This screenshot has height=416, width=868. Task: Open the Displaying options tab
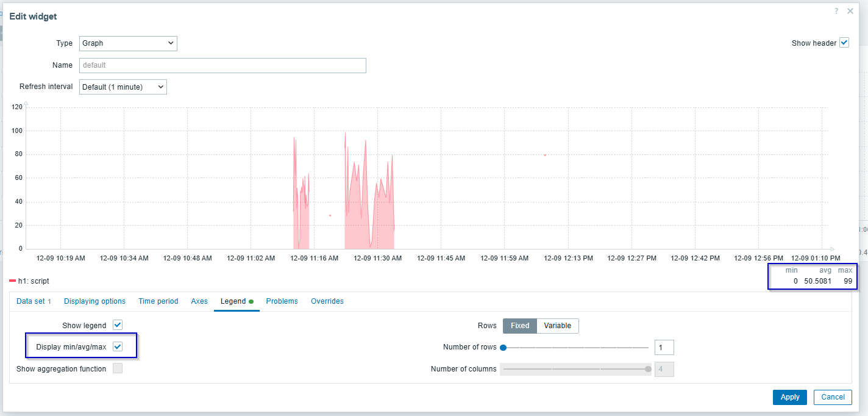94,301
